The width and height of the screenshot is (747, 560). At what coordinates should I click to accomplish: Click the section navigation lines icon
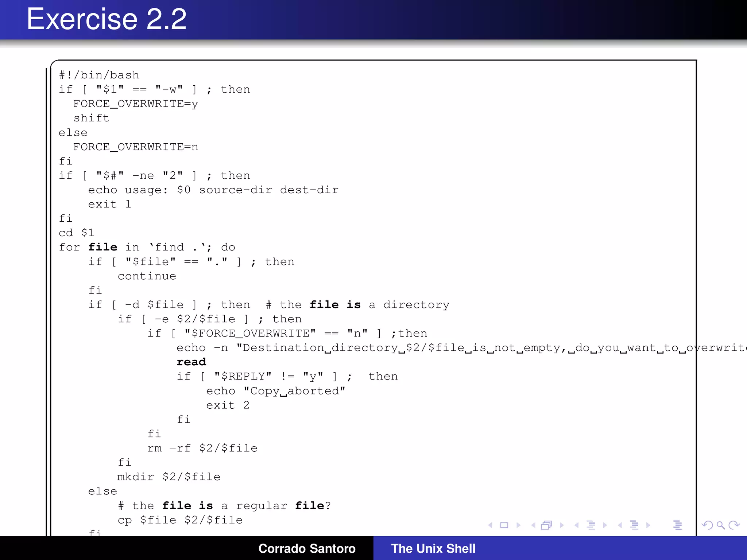tap(634, 525)
